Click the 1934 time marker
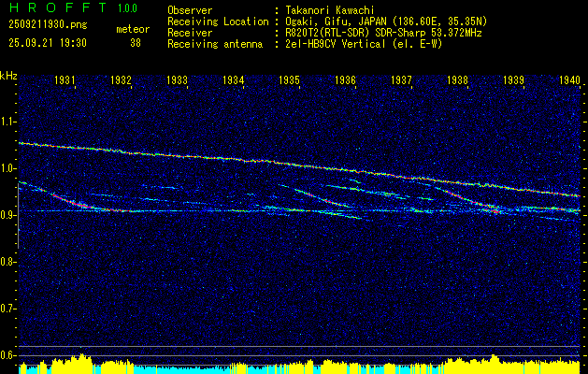The height and width of the screenshot is (374, 588). coord(234,79)
